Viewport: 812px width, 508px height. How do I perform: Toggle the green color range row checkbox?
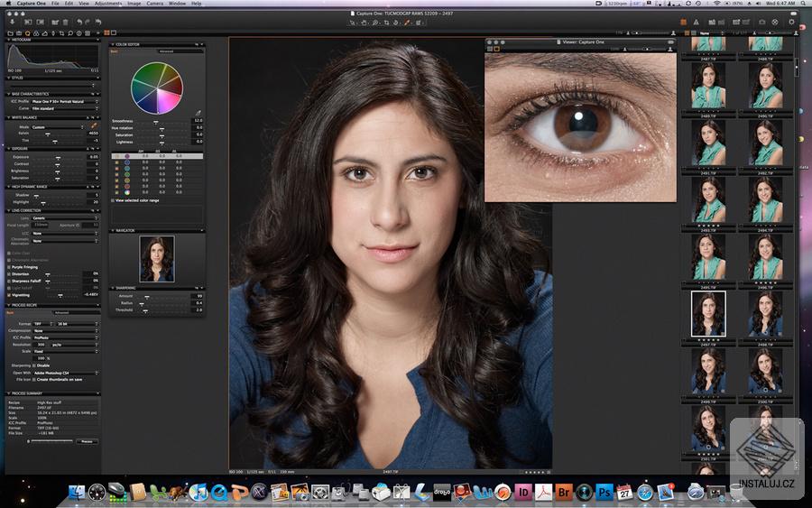coord(116,174)
